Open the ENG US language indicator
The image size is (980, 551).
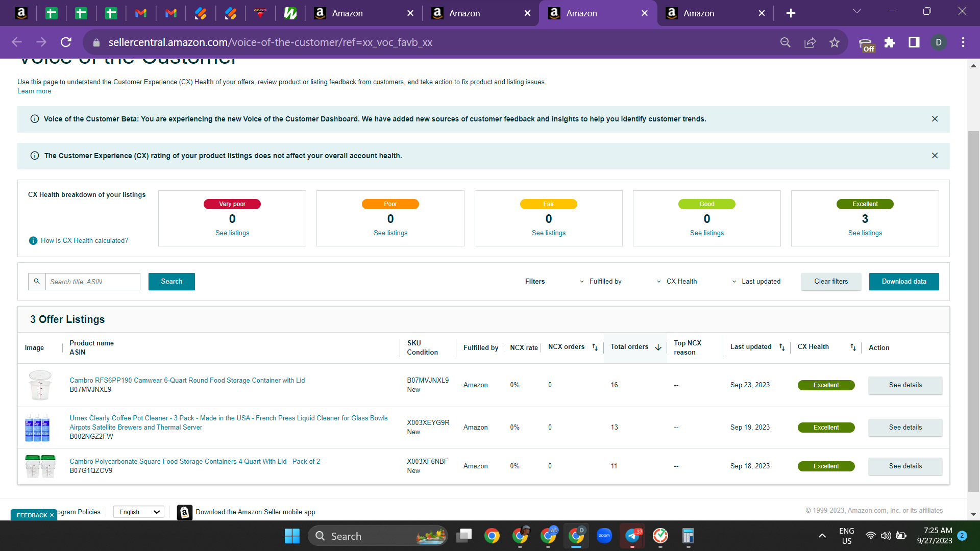click(x=847, y=536)
